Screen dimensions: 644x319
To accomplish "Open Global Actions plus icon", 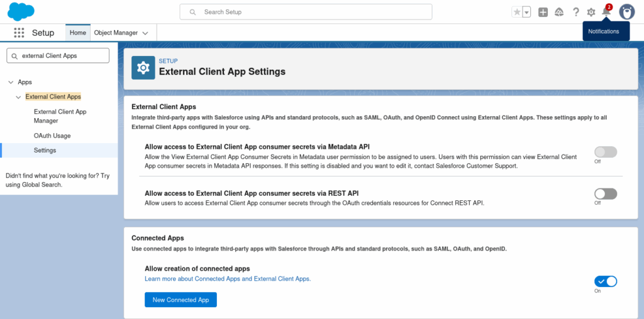I will pyautogui.click(x=543, y=12).
